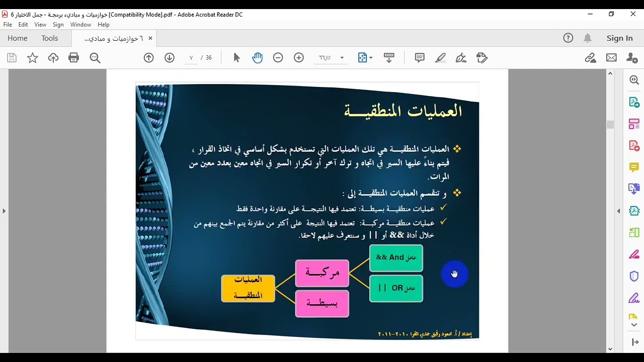Image resolution: width=644 pixels, height=362 pixels.
Task: Go to the next page arrow
Action: point(170,58)
